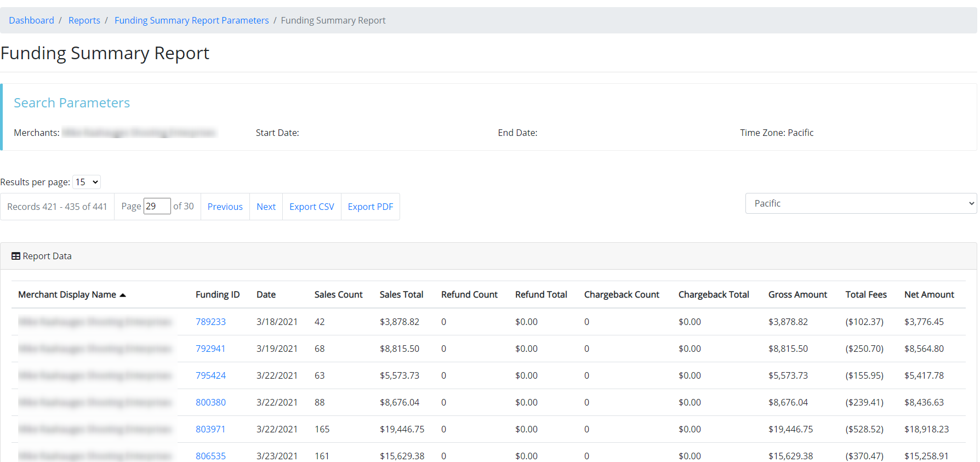Select date 3/19/2021 cell
The height and width of the screenshot is (462, 980).
tap(277, 349)
